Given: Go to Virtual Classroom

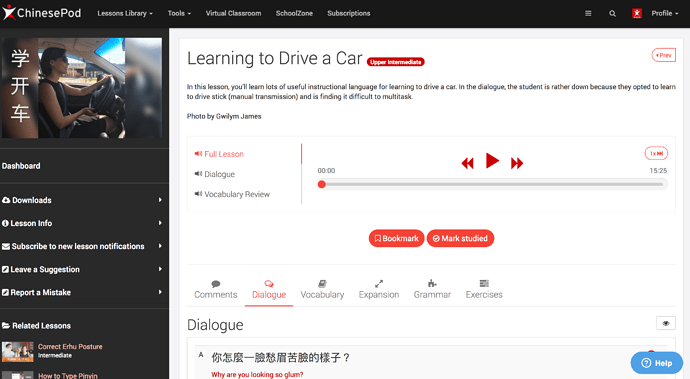Looking at the screenshot, I should [233, 13].
